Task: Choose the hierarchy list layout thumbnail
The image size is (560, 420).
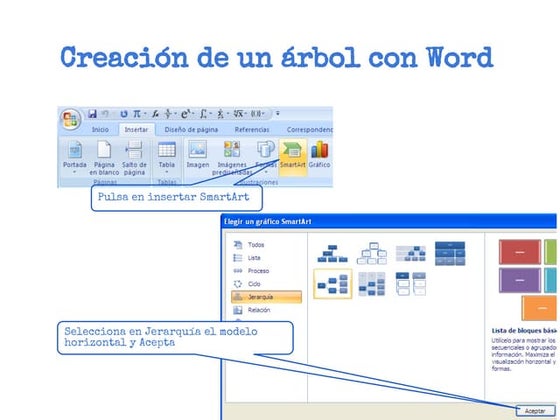Action: click(411, 284)
